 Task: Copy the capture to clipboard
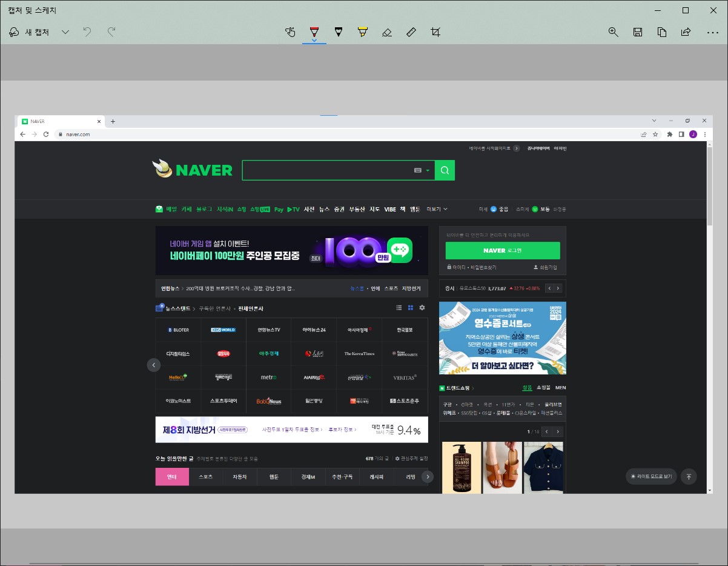point(661,32)
